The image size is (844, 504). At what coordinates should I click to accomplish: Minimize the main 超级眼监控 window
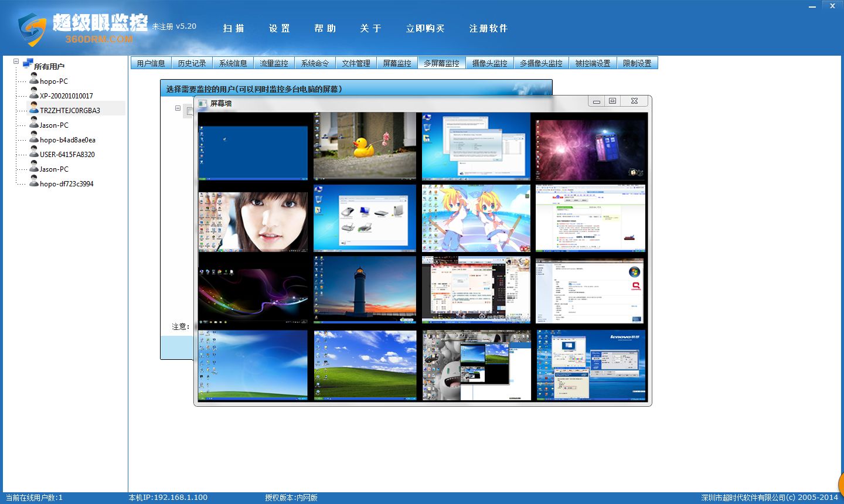(813, 6)
